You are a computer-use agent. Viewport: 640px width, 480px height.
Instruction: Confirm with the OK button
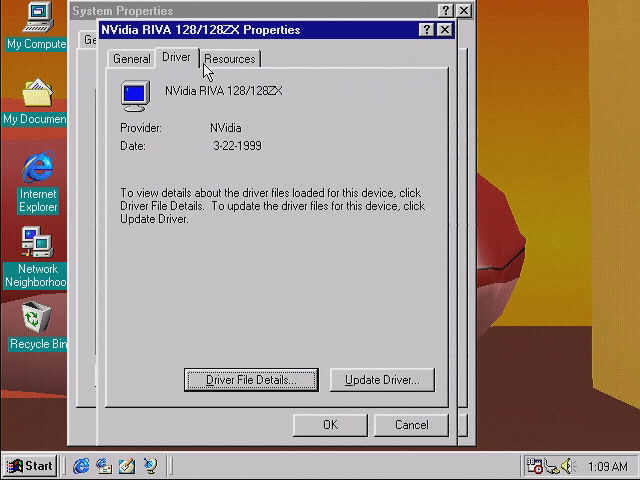click(x=330, y=425)
